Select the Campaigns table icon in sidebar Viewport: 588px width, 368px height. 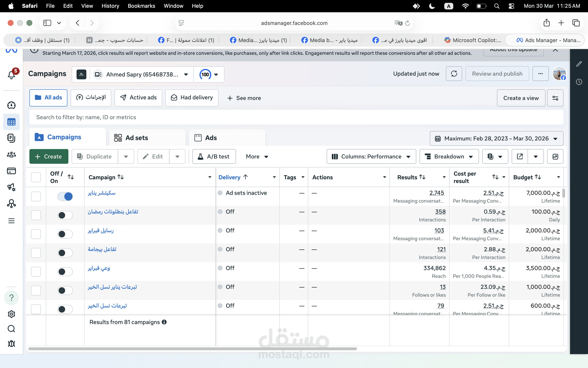click(x=11, y=122)
